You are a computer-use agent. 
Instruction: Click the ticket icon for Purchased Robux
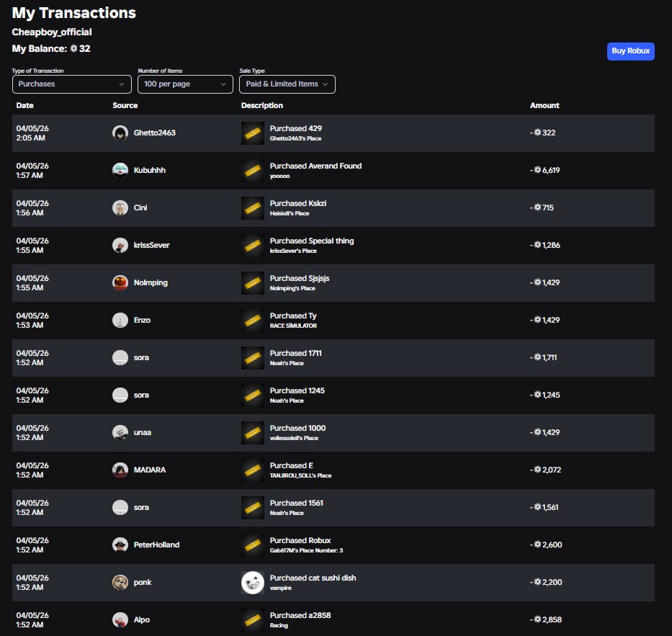pyautogui.click(x=252, y=545)
